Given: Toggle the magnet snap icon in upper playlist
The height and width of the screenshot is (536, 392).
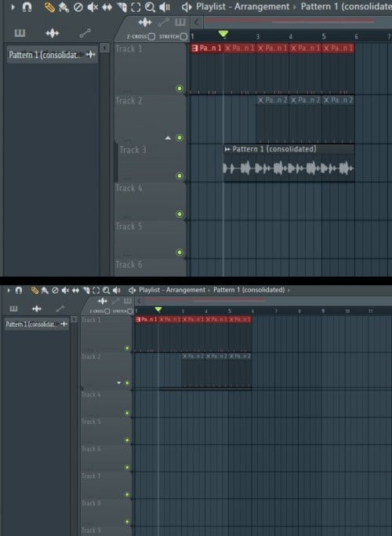Looking at the screenshot, I should pyautogui.click(x=27, y=7).
